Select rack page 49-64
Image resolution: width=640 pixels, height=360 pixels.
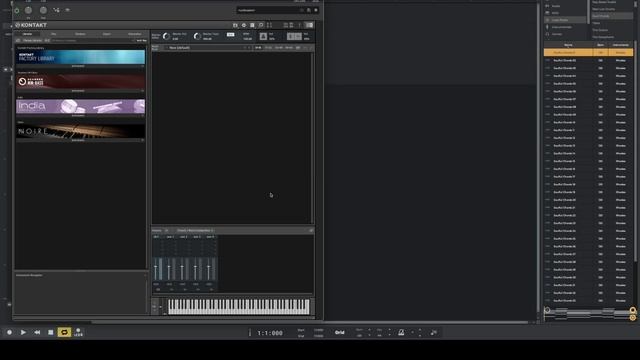click(289, 48)
